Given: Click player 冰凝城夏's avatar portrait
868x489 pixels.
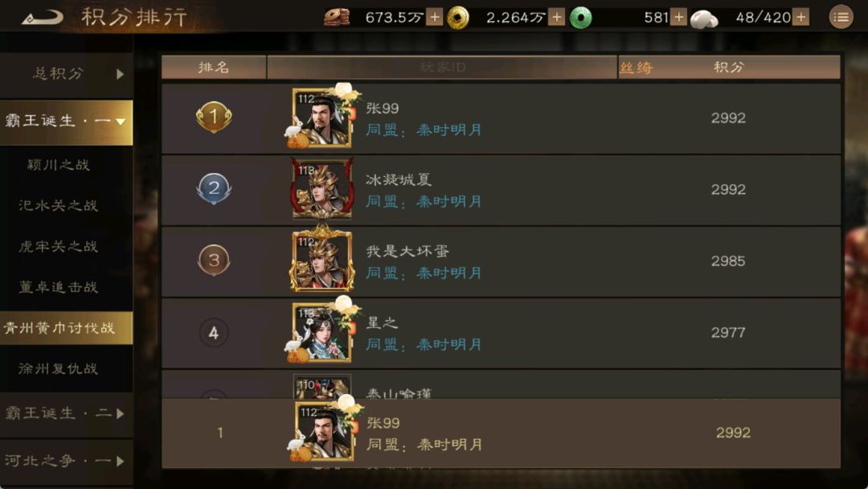Looking at the screenshot, I should pyautogui.click(x=322, y=189).
